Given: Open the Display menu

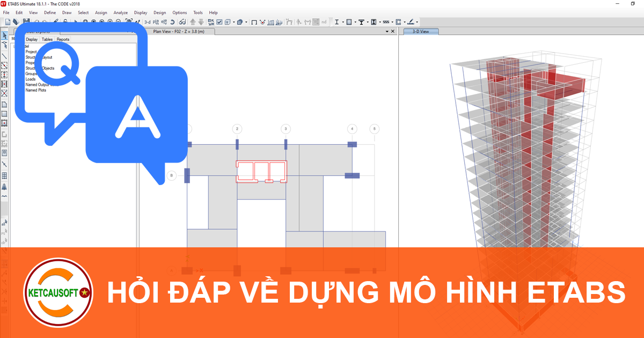Looking at the screenshot, I should (x=141, y=12).
